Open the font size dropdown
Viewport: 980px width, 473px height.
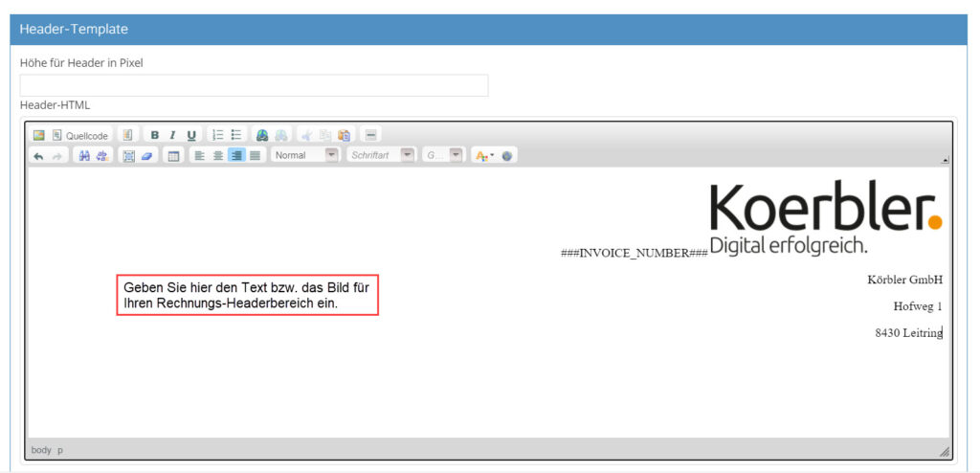[x=442, y=155]
